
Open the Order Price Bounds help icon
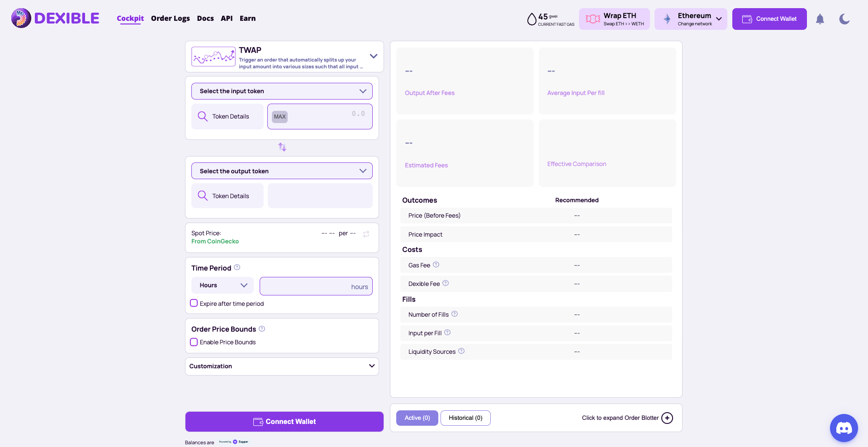tap(262, 328)
